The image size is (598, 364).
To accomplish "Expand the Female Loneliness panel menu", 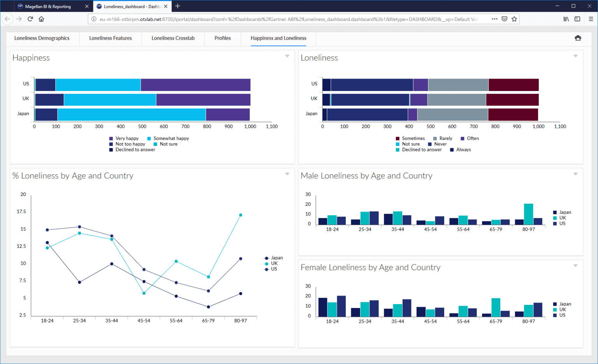I will [x=575, y=265].
